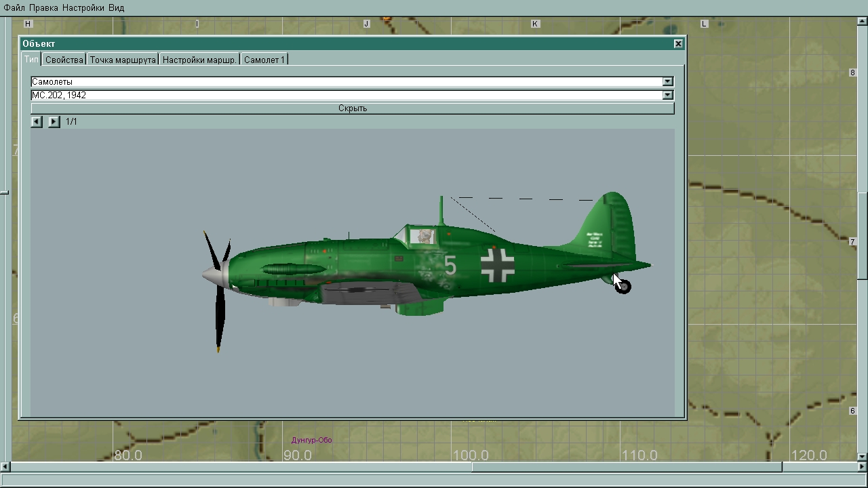Image resolution: width=868 pixels, height=488 pixels.
Task: Show next aircraft preview with right arrow
Action: [54, 122]
